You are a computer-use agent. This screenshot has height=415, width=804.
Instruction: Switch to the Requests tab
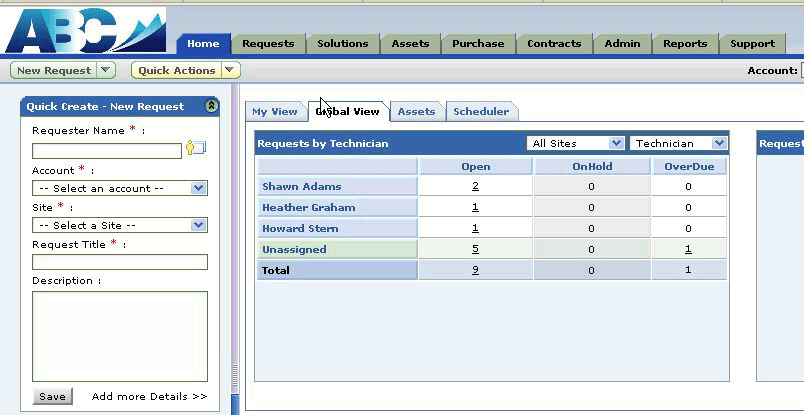(268, 43)
